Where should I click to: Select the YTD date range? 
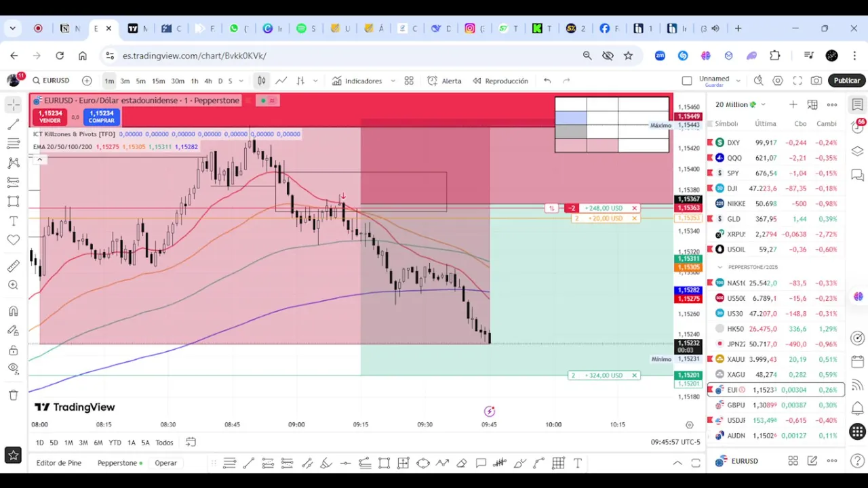pyautogui.click(x=115, y=443)
